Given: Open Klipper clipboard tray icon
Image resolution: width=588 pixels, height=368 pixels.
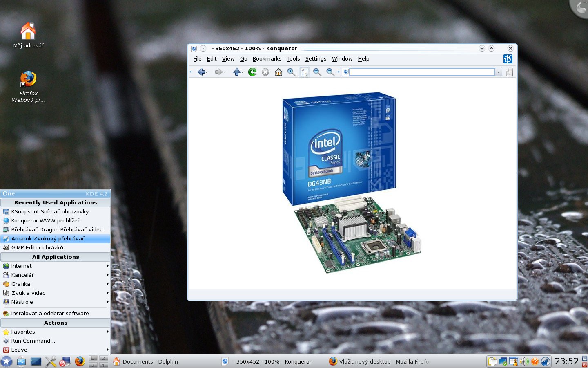Looking at the screenshot, I should (492, 361).
